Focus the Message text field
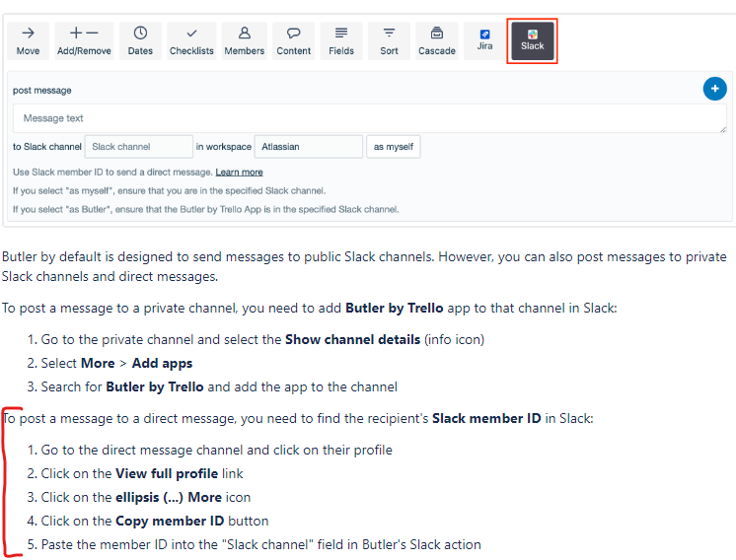736x560 pixels. tap(369, 118)
